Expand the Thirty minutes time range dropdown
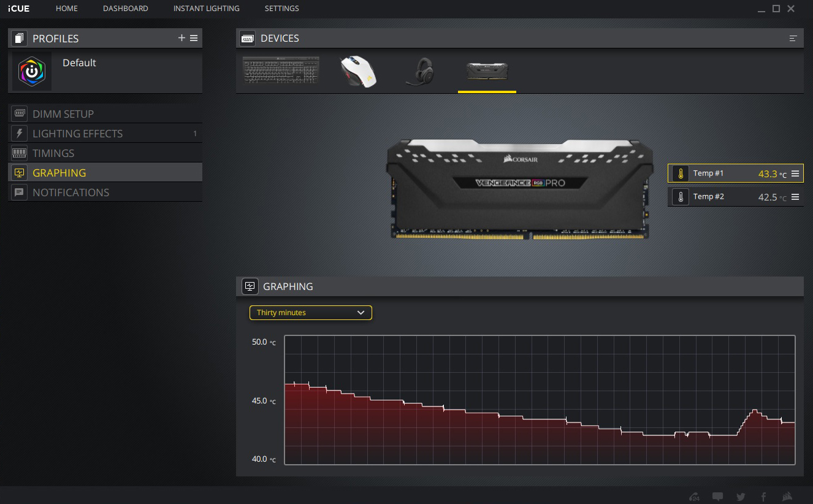 click(x=310, y=313)
